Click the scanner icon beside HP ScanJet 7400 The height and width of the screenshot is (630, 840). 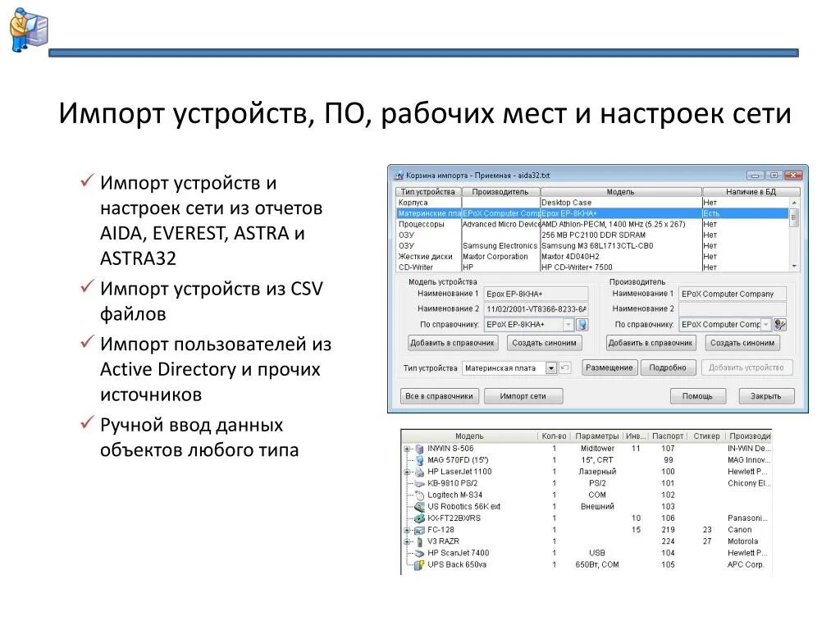pyautogui.click(x=419, y=554)
